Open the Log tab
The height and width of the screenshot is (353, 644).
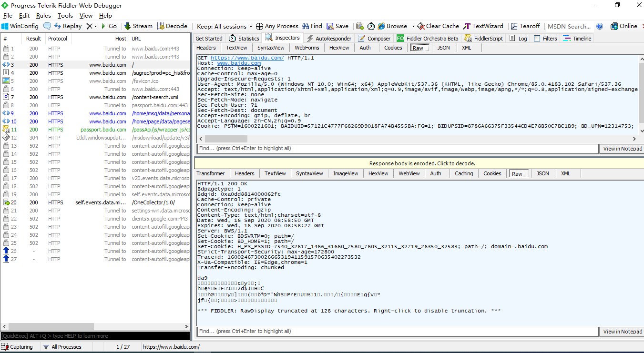click(x=518, y=39)
